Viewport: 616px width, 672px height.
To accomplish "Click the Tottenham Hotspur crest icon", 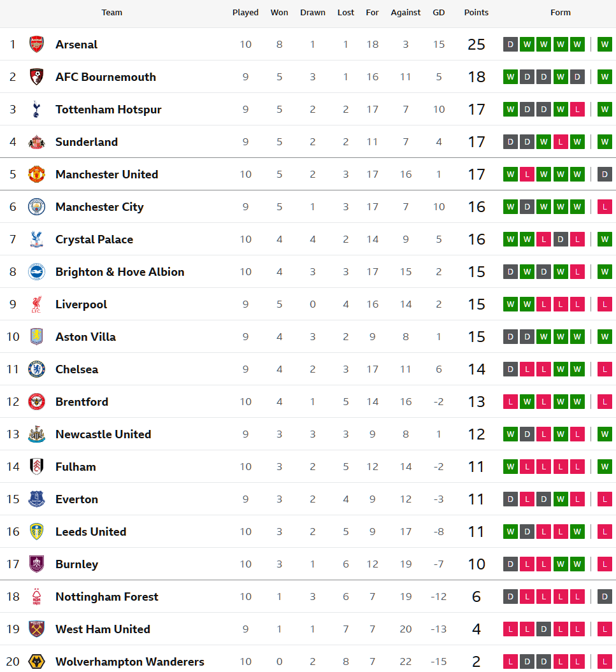I will point(36,110).
